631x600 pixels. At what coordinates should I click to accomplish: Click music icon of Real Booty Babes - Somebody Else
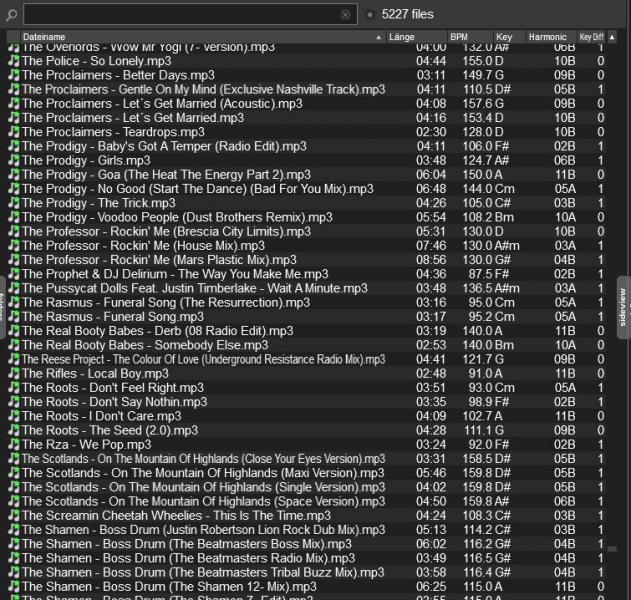[x=14, y=345]
